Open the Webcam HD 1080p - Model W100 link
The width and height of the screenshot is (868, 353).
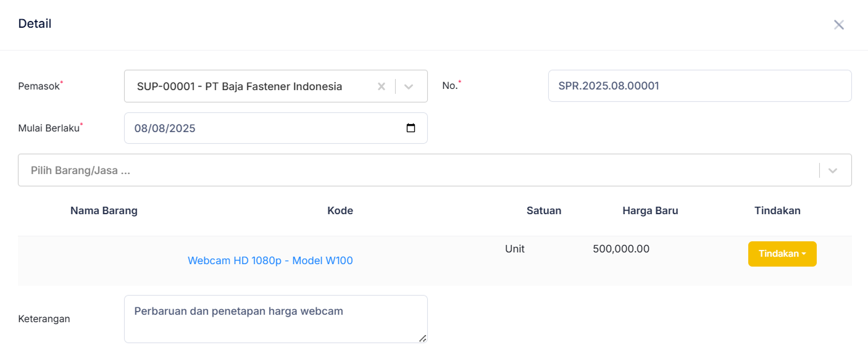coord(270,260)
